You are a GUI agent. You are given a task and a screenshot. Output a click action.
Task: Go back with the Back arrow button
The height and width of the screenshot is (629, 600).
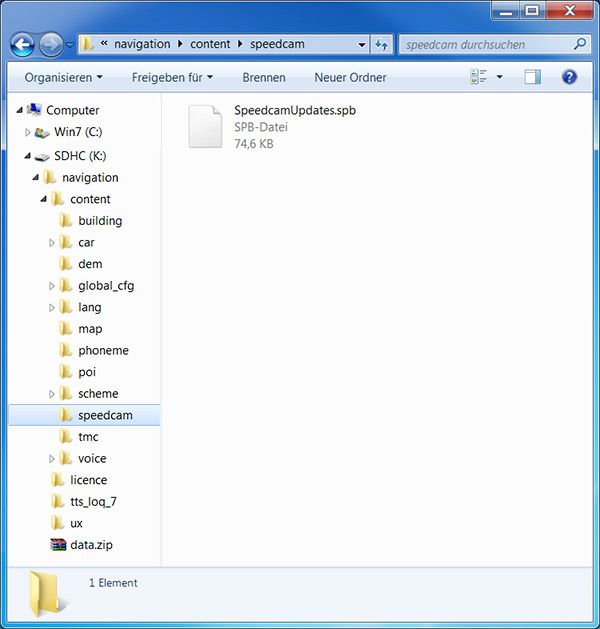coord(22,45)
